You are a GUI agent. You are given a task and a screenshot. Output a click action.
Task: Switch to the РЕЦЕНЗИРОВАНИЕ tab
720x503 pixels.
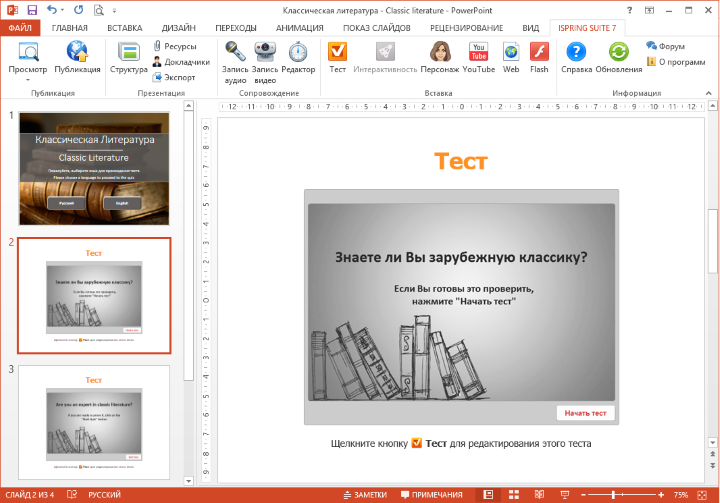pos(466,28)
